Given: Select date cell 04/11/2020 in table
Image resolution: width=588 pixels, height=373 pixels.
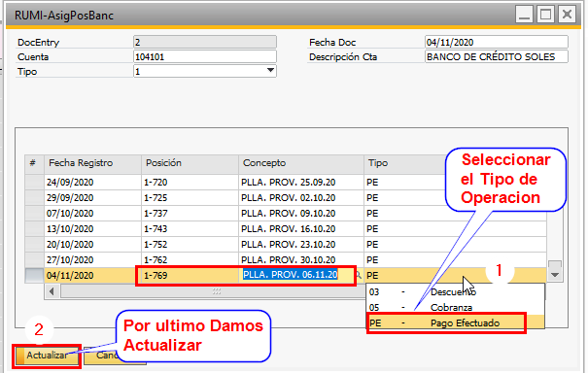Looking at the screenshot, I should point(92,276).
